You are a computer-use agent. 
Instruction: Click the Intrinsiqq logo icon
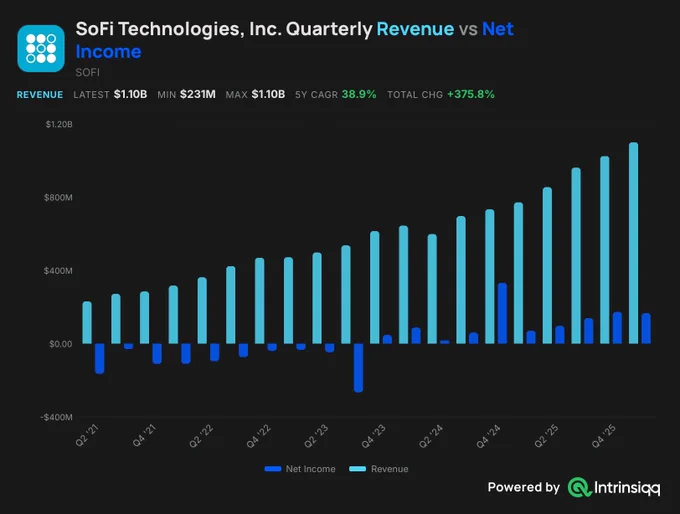579,487
